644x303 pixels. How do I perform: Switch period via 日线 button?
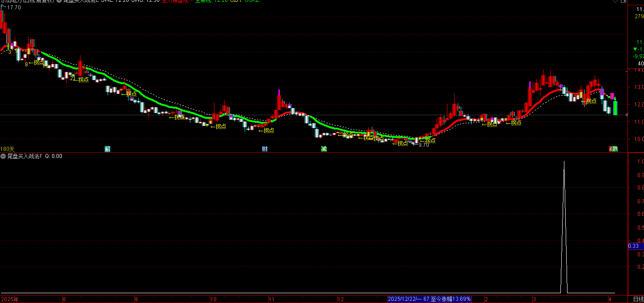point(638,299)
